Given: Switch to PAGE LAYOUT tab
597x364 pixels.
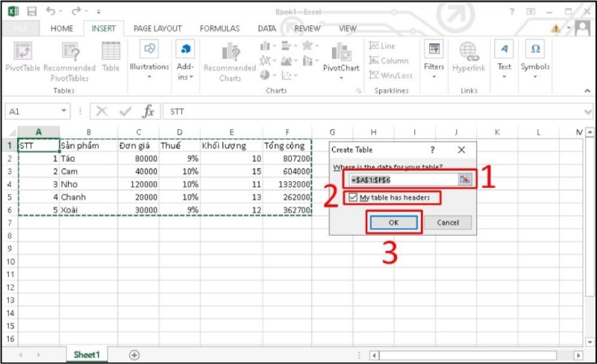Looking at the screenshot, I should [x=157, y=28].
